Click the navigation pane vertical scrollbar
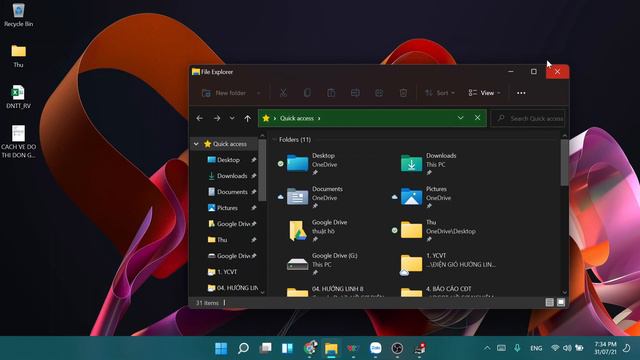640x360 pixels. 262,171
